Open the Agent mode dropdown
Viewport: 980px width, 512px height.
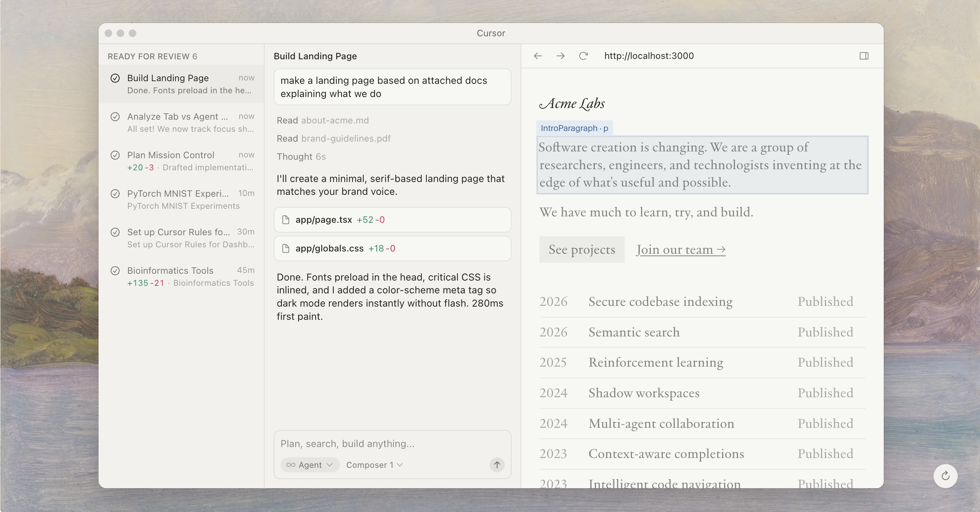pyautogui.click(x=310, y=464)
